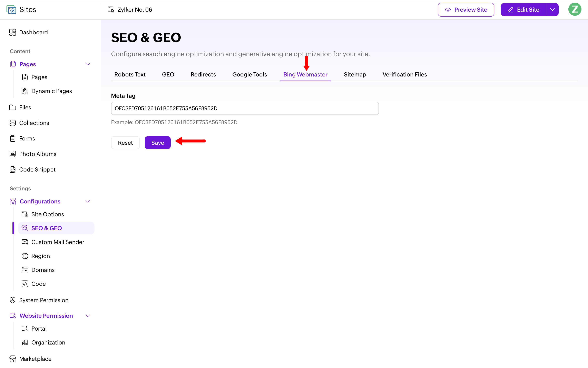Click the System Permission shield icon
This screenshot has width=588, height=368.
coord(13,300)
